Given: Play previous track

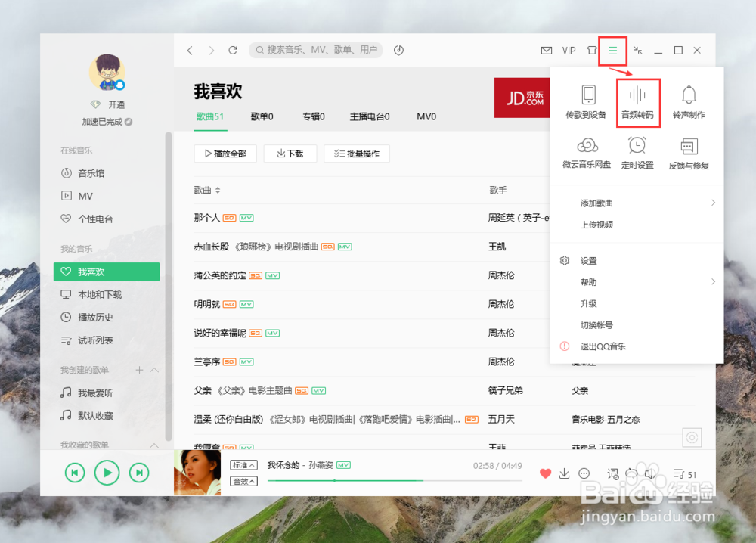Looking at the screenshot, I should (x=75, y=473).
